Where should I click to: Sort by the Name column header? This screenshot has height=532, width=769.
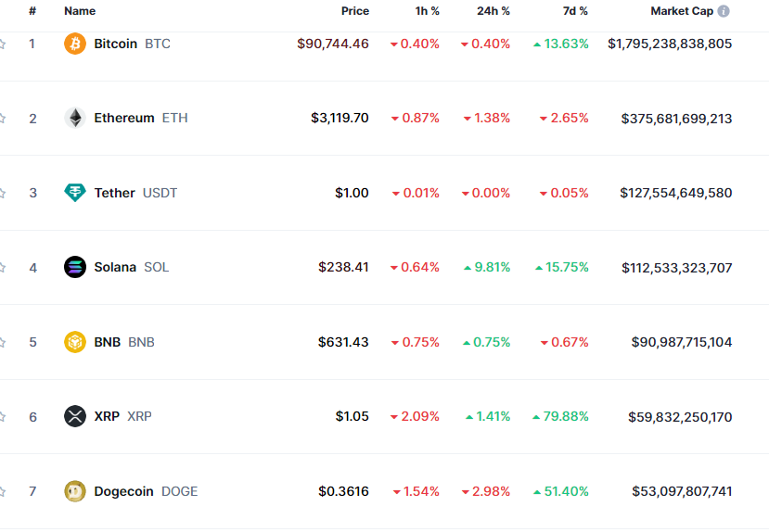(x=80, y=11)
